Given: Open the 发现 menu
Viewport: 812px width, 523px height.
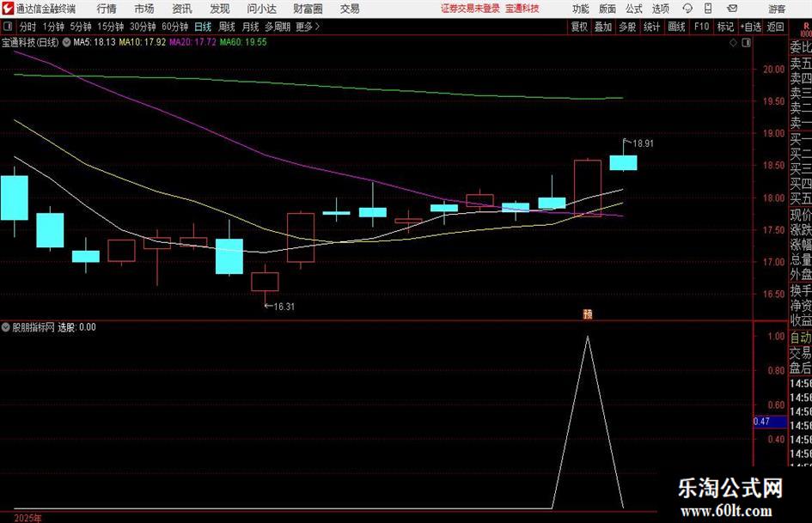Looking at the screenshot, I should [220, 9].
